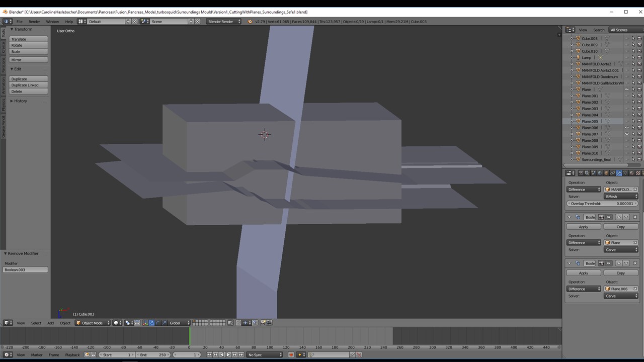The image size is (644, 362).
Task: Click the rotate manipulator arc icon
Action: click(158, 323)
